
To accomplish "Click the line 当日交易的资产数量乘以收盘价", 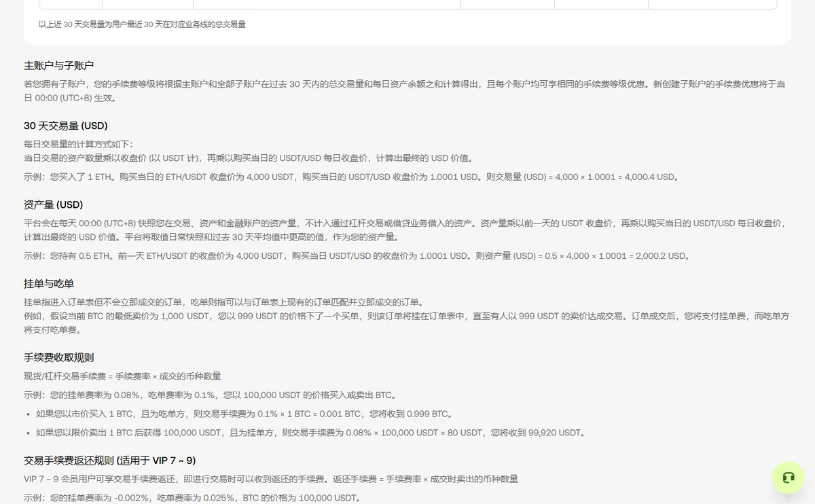I will (249, 158).
